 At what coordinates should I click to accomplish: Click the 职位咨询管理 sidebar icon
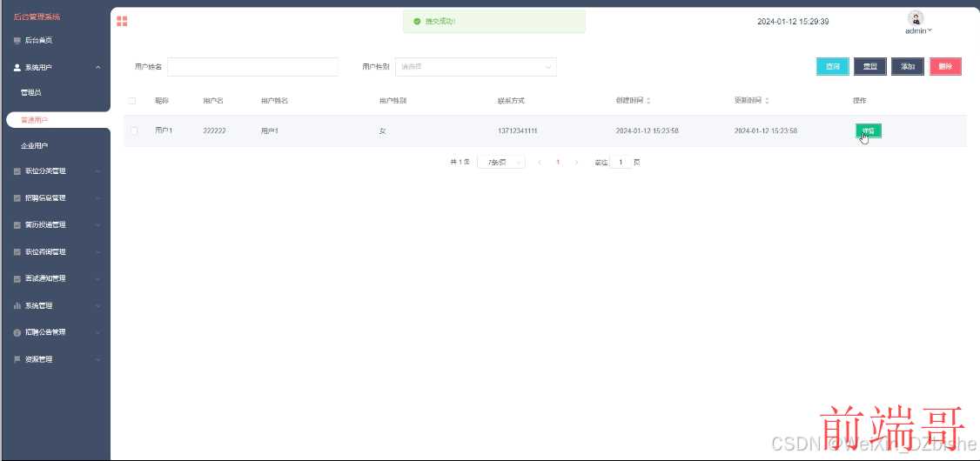pos(17,251)
